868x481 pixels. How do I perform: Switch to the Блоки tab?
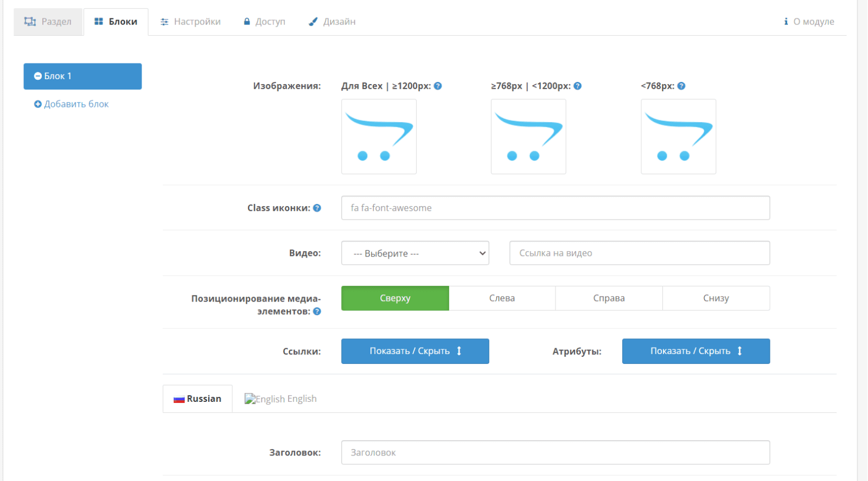116,22
